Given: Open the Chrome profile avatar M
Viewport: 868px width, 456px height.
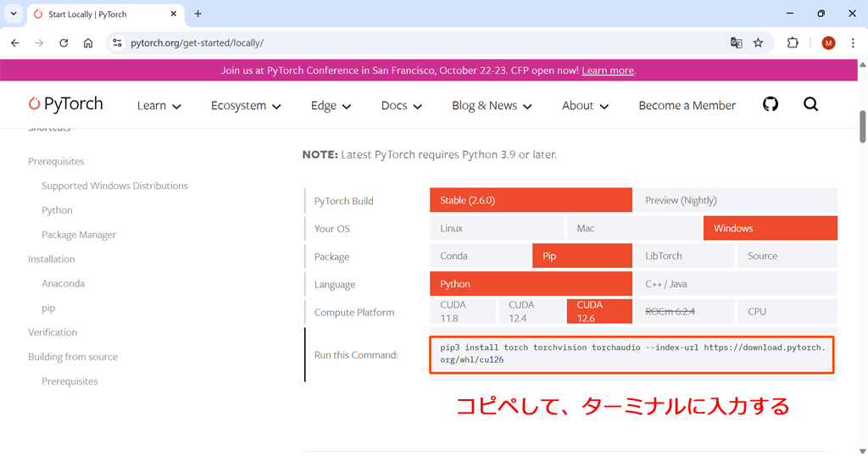Looking at the screenshot, I should tap(828, 42).
